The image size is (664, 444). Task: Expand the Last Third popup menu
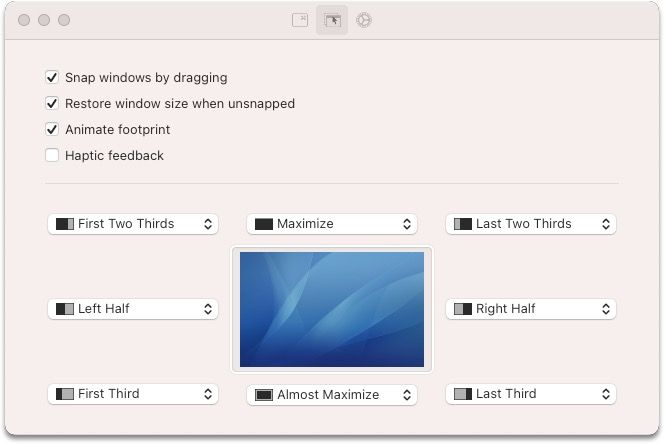pyautogui.click(x=606, y=394)
